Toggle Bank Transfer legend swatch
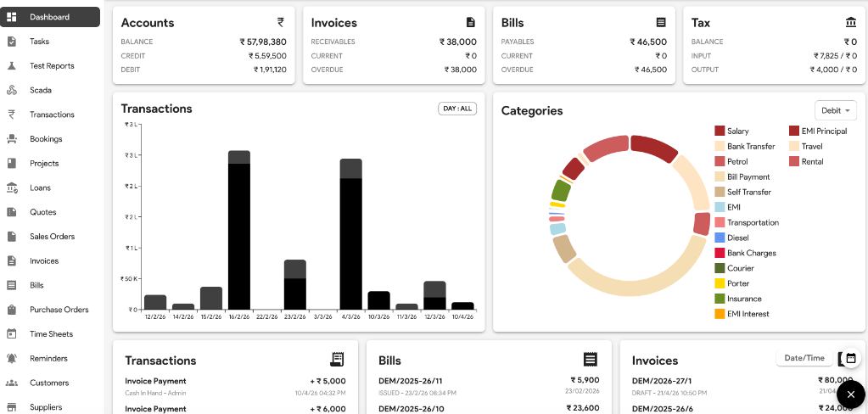 coord(720,146)
